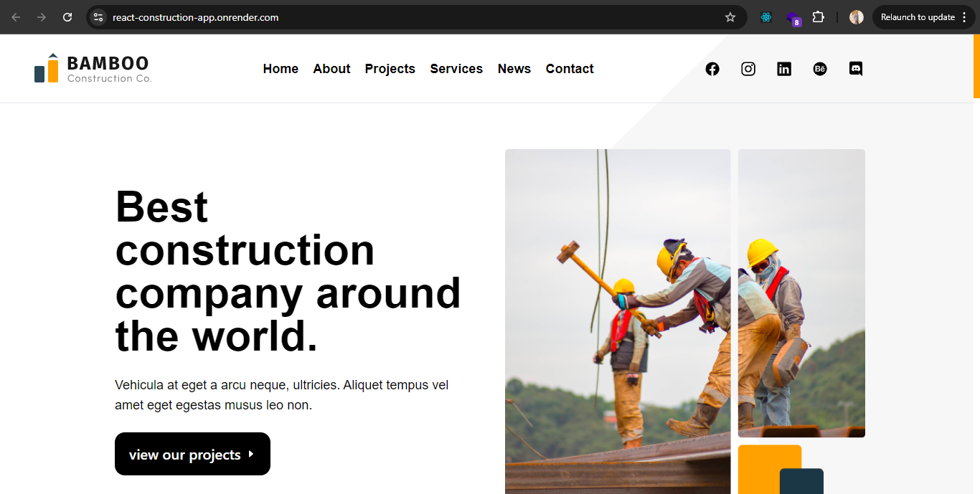Open the Discord social icon

(x=856, y=69)
